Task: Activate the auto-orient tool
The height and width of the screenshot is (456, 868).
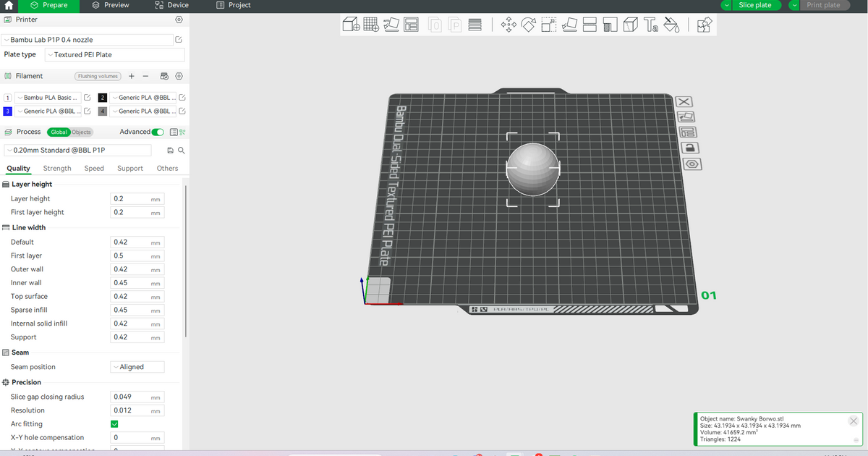Action: pos(391,24)
